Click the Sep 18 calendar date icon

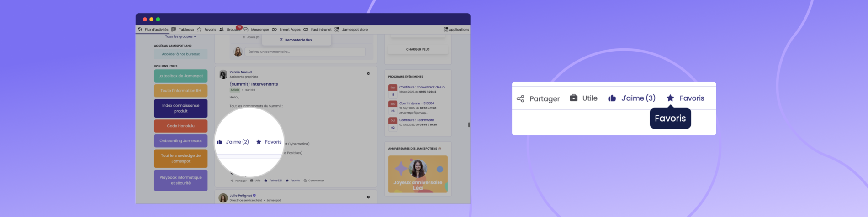click(x=392, y=91)
